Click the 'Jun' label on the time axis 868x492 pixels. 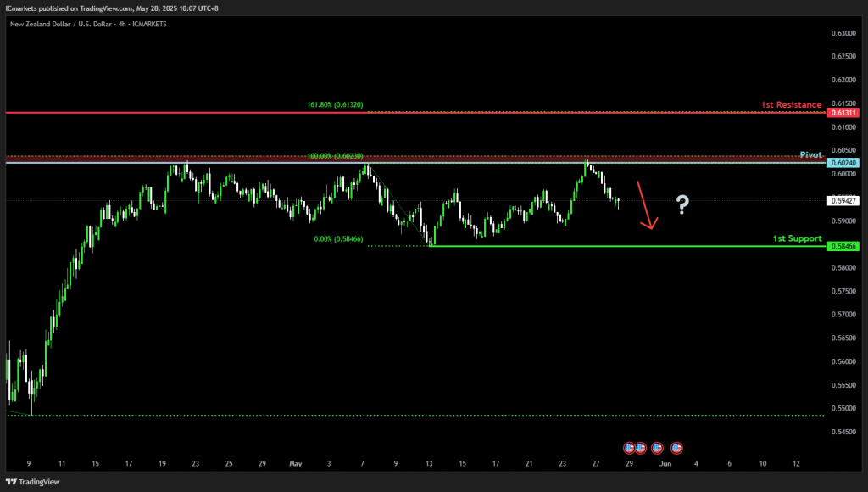665,464
